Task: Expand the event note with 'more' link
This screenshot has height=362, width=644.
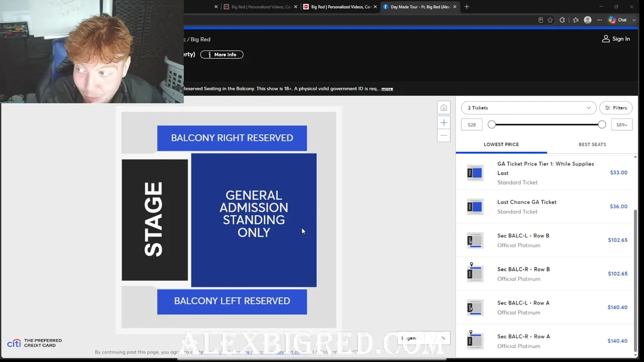Action: pyautogui.click(x=387, y=88)
